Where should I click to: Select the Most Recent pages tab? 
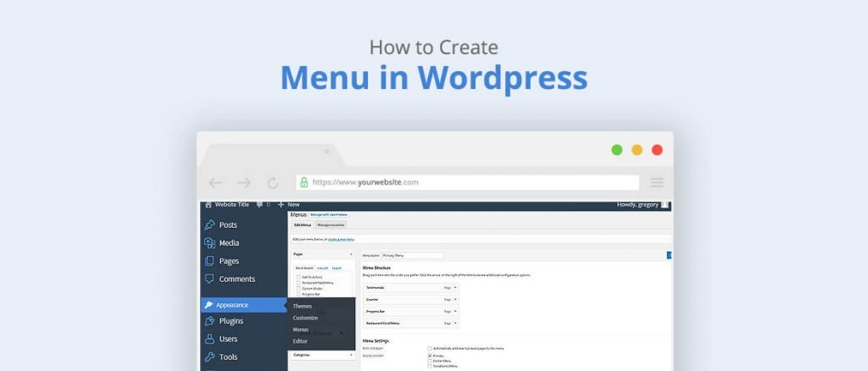click(304, 269)
